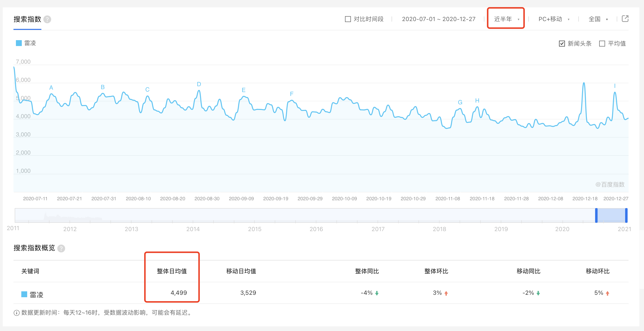Screen dimensions: 644x331
Task: Switch to the 搜索指数 tab
Action: (x=27, y=19)
